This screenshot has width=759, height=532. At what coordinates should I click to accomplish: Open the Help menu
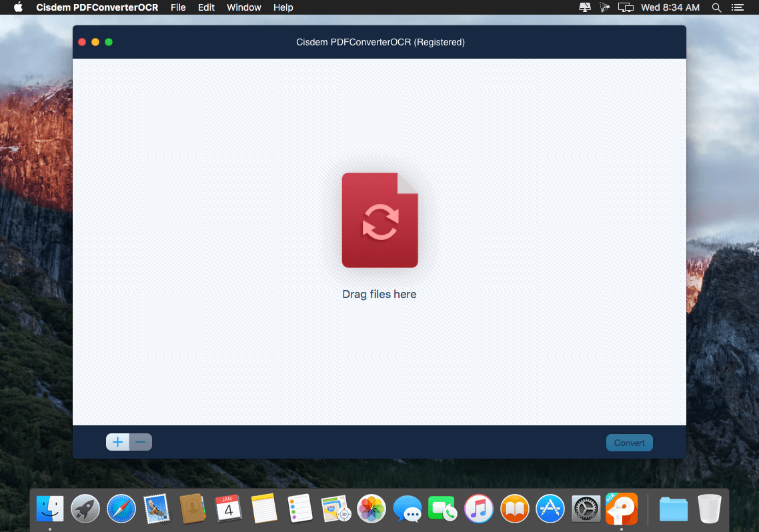(283, 7)
